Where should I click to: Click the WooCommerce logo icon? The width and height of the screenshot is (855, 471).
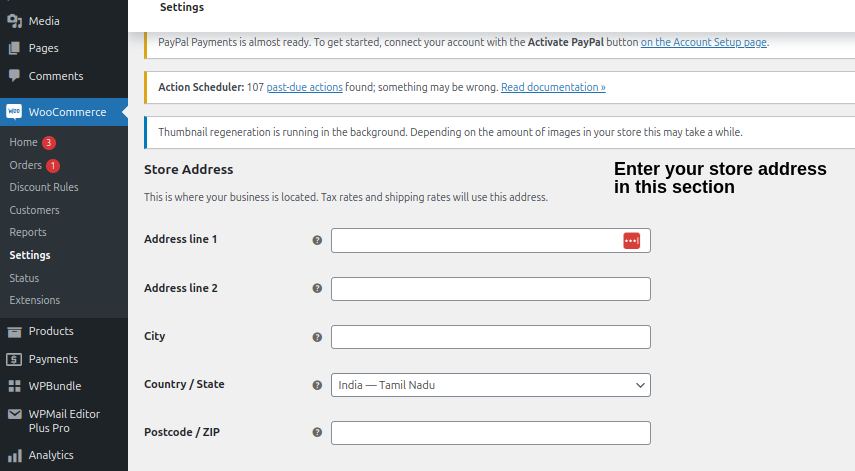click(14, 112)
